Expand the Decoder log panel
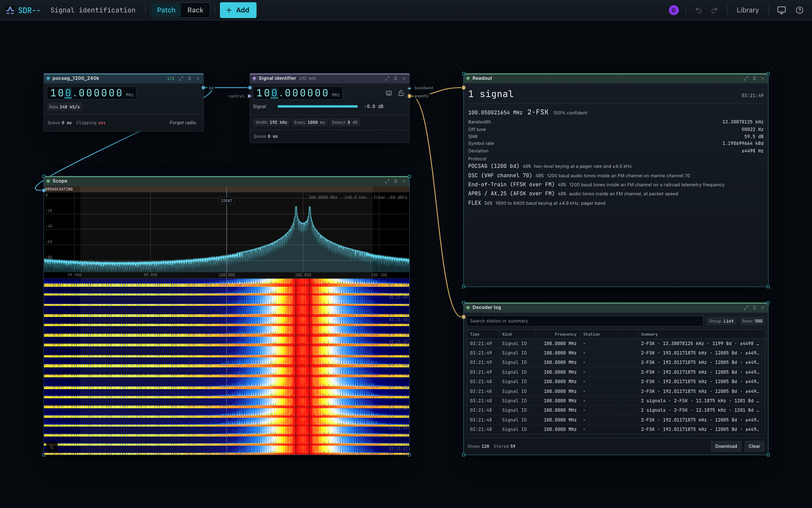The image size is (812, 508). click(x=746, y=307)
